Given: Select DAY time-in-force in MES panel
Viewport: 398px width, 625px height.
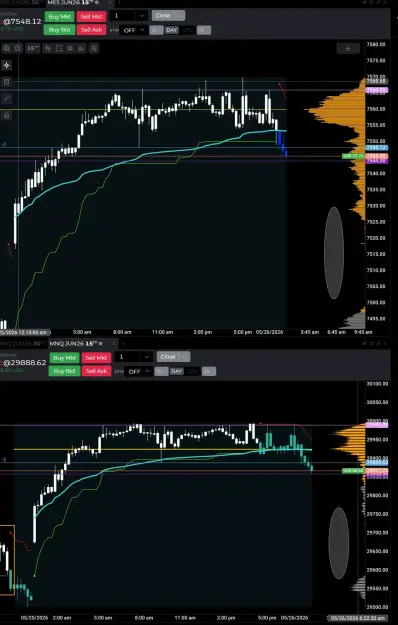Looking at the screenshot, I should coord(172,30).
